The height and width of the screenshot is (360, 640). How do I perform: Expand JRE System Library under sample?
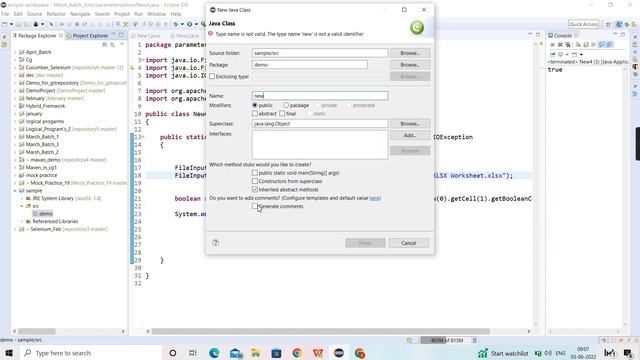click(x=22, y=198)
